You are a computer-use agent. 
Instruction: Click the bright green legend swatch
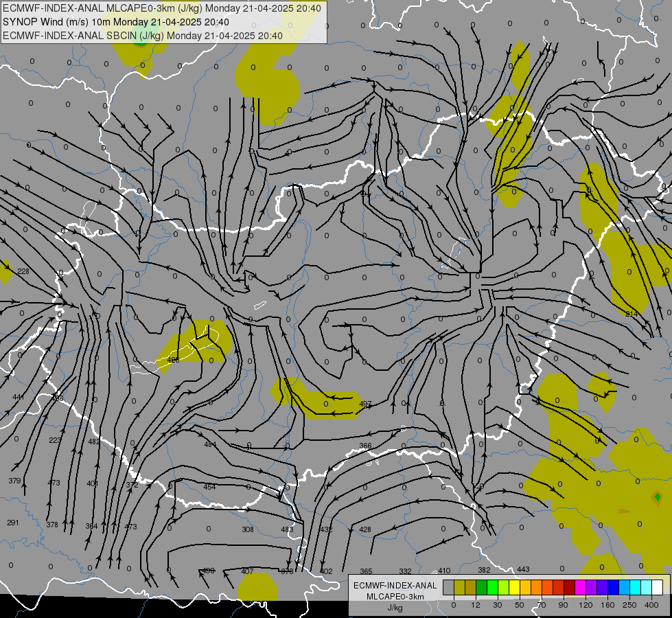492,587
